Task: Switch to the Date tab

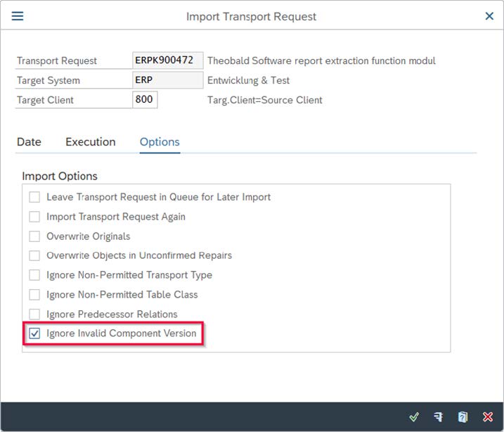Action: coord(29,141)
